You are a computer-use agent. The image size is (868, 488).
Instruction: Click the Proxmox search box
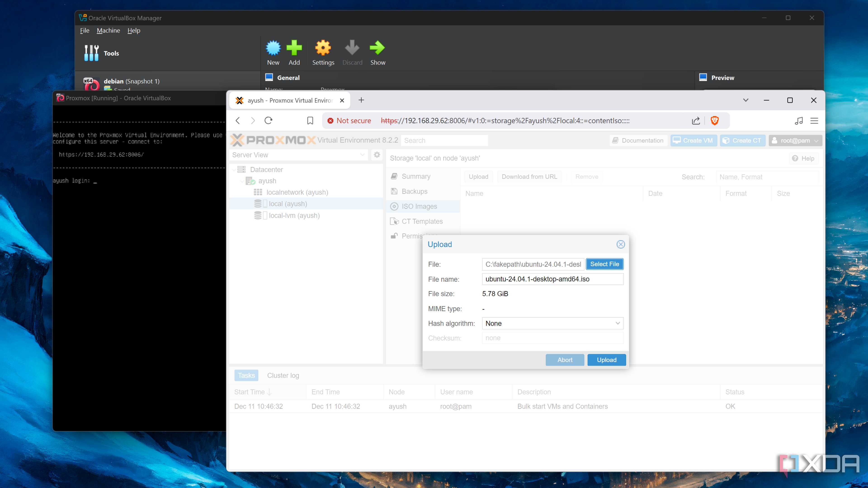pyautogui.click(x=444, y=141)
